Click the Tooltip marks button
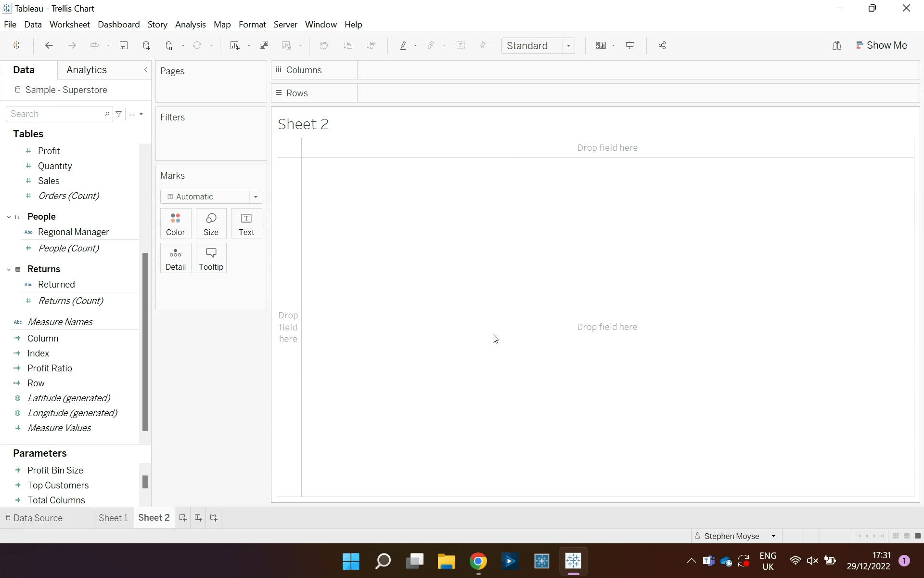Viewport: 924px width, 578px height. pyautogui.click(x=211, y=258)
